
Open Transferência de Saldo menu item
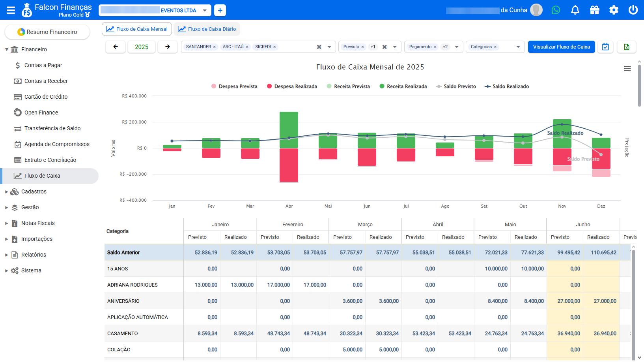click(x=52, y=128)
